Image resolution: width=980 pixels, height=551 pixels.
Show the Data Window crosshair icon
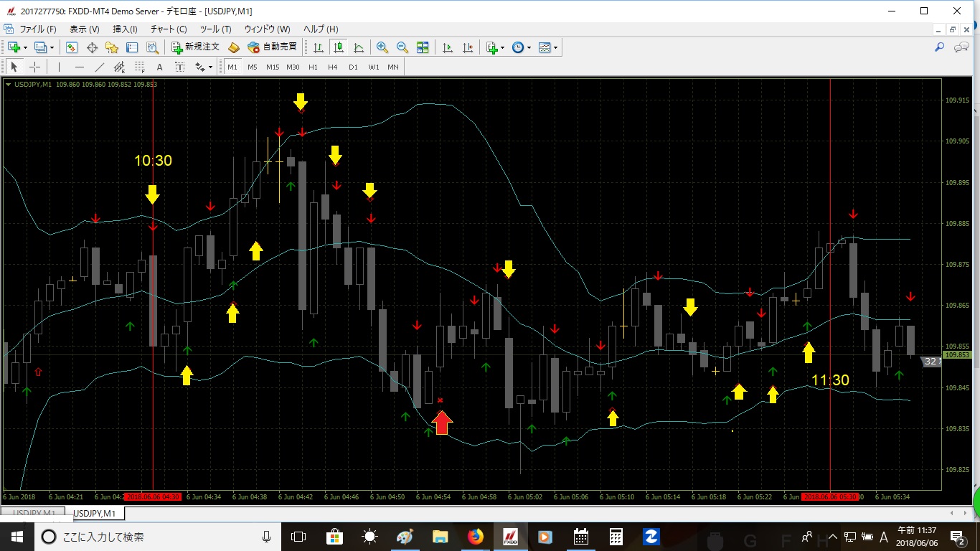coord(92,47)
